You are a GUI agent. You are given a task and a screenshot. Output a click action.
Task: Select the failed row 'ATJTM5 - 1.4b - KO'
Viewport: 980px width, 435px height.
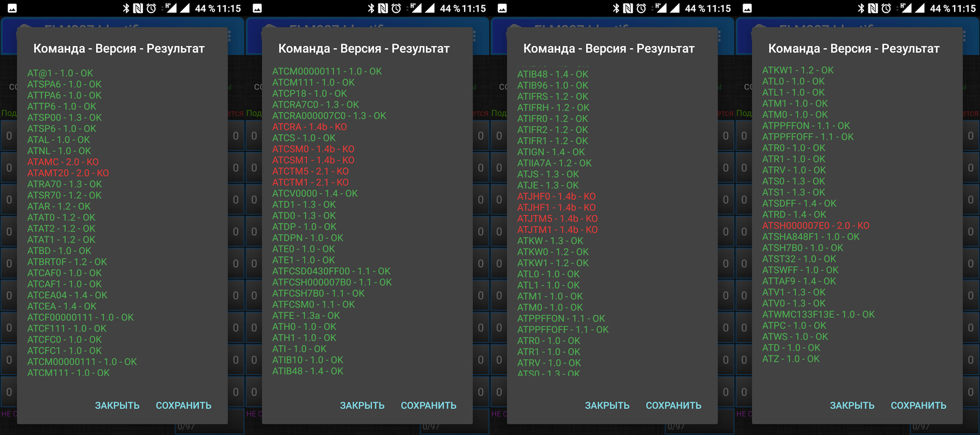(x=557, y=218)
